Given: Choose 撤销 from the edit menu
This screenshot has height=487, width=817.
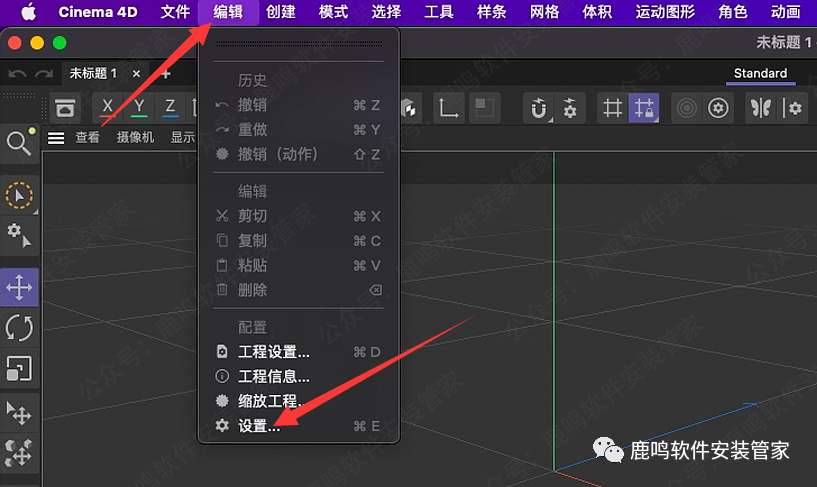Looking at the screenshot, I should (299, 105).
